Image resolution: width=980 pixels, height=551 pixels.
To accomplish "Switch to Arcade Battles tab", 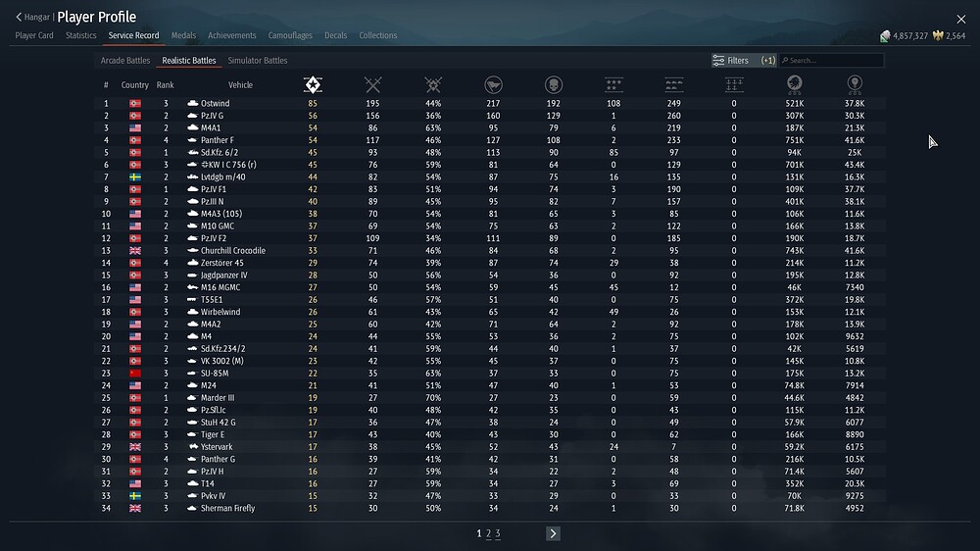I will pyautogui.click(x=125, y=61).
